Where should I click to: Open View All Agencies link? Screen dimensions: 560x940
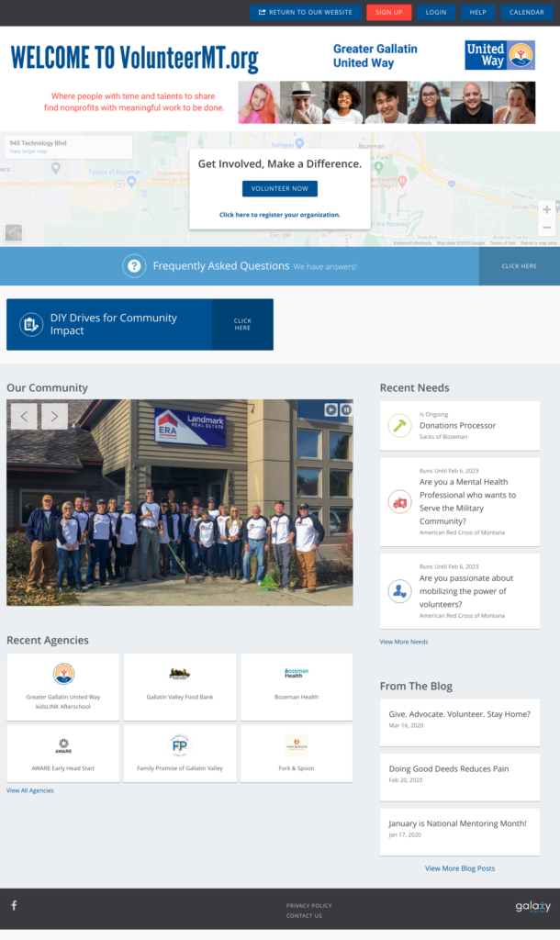pyautogui.click(x=30, y=790)
